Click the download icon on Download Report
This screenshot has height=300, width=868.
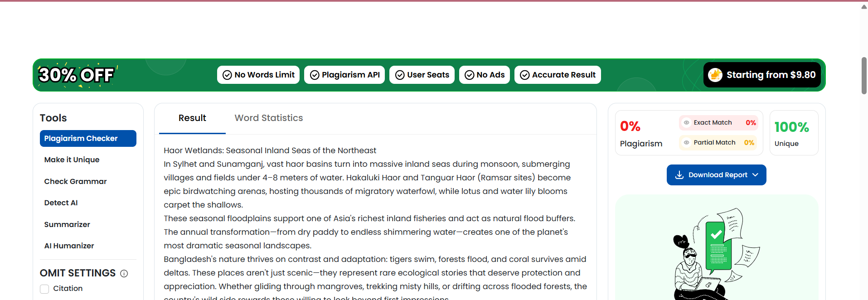(x=679, y=175)
